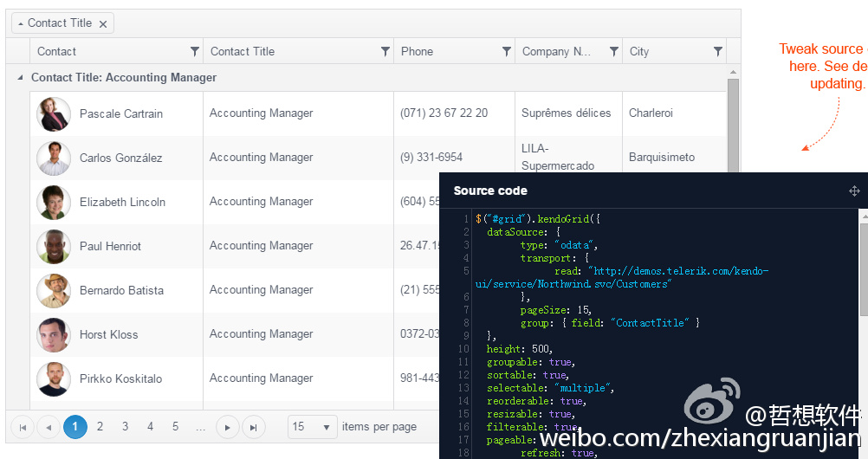Remove the Contact Title grouping chip
Image resolution: width=868 pixels, height=459 pixels.
pyautogui.click(x=103, y=23)
